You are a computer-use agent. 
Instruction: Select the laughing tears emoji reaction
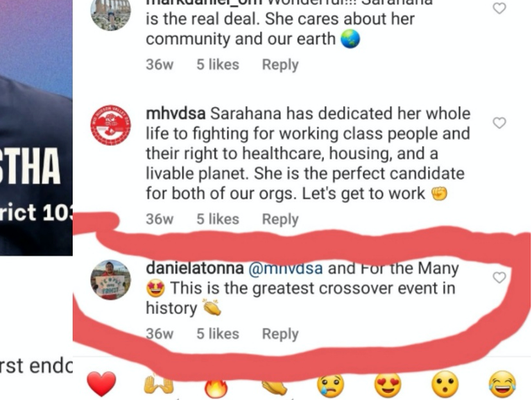502,385
